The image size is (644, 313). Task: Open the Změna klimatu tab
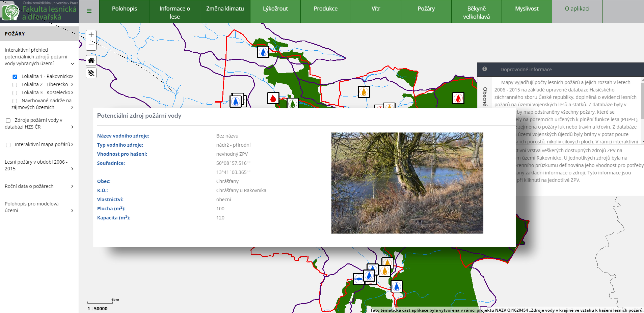pyautogui.click(x=225, y=11)
